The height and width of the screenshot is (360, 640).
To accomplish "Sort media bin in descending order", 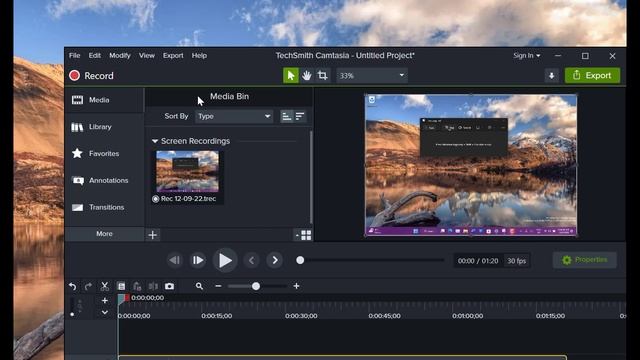I will [x=300, y=116].
